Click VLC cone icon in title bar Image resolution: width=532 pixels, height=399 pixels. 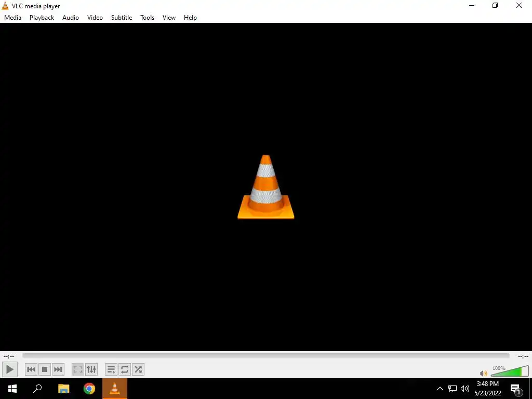(5, 6)
